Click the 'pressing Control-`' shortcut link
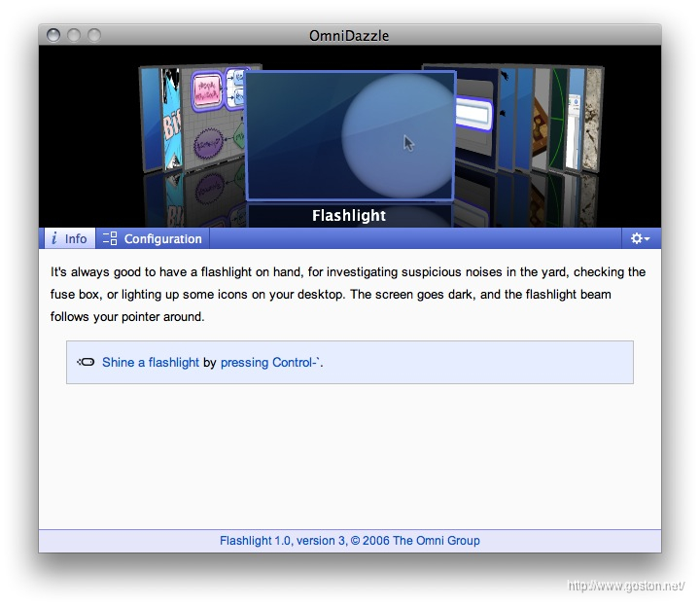 [270, 362]
